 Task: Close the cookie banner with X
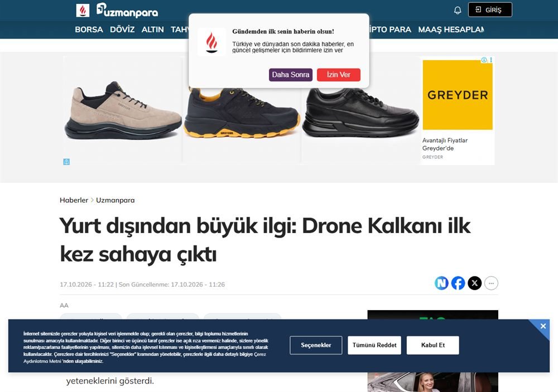pyautogui.click(x=543, y=326)
